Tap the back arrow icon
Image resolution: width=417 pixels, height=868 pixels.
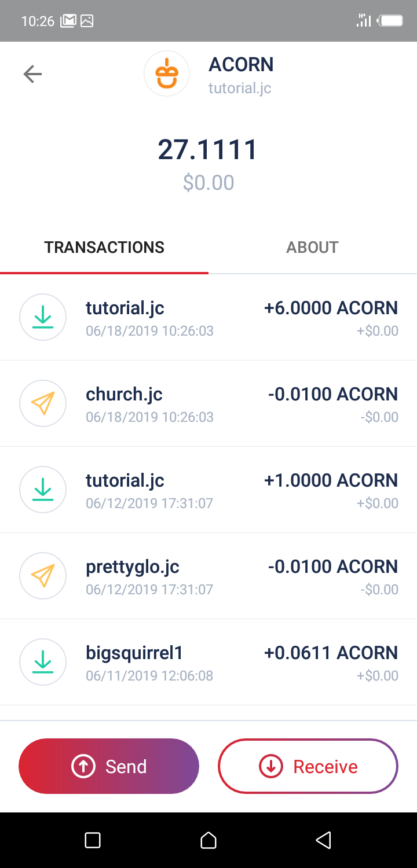click(32, 74)
